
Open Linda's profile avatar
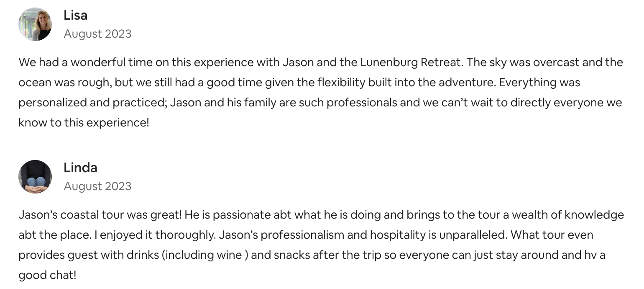tap(35, 177)
